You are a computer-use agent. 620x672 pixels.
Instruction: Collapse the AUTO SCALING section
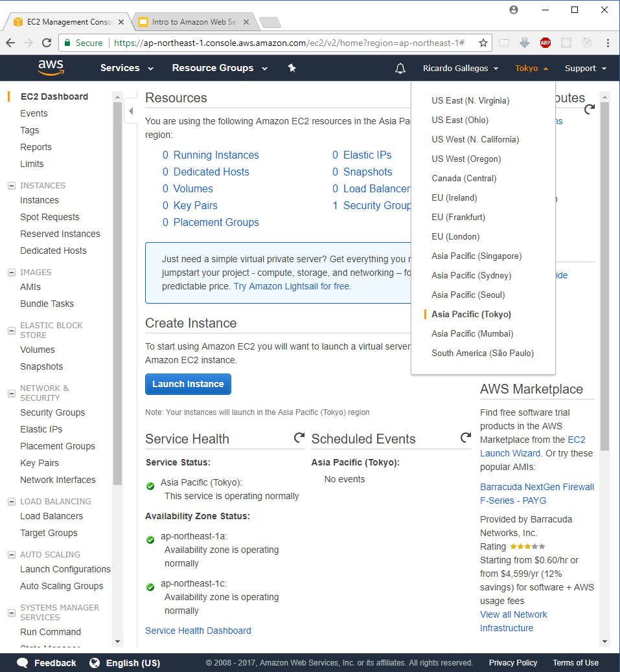coord(12,555)
